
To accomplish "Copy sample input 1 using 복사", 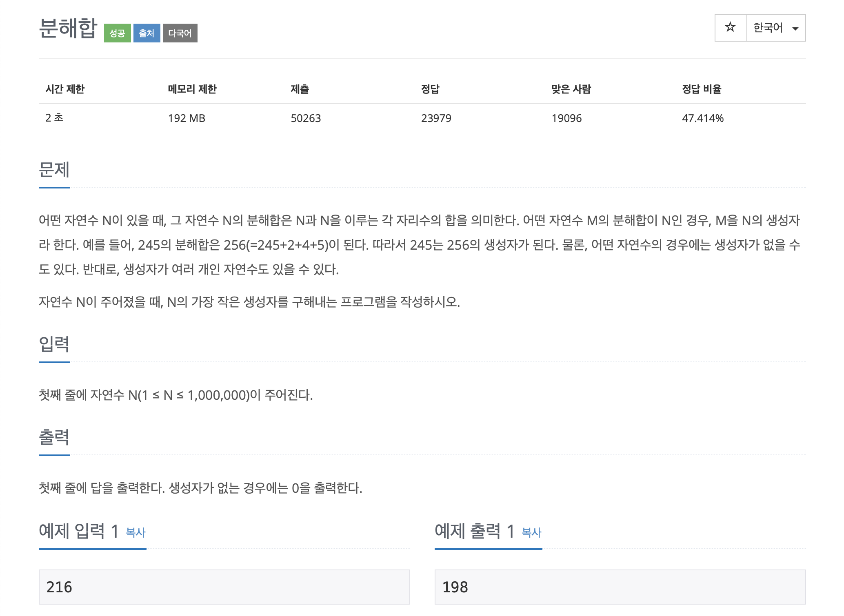I will click(136, 532).
